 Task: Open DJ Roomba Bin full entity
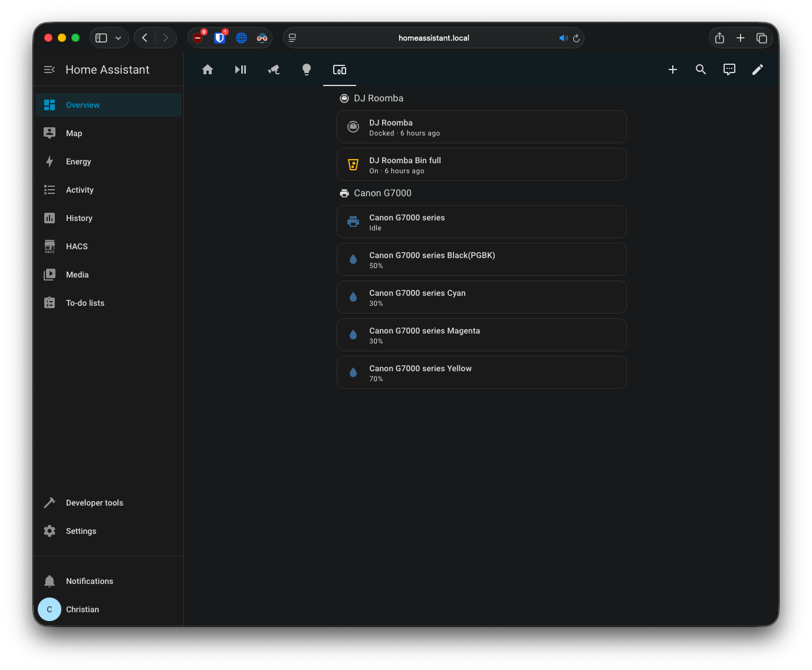point(481,165)
